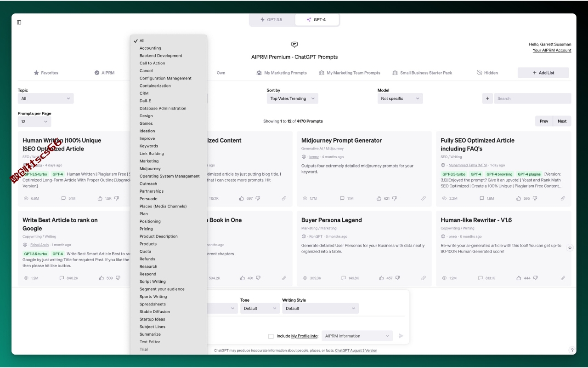Open the Topic dropdown
This screenshot has width=588, height=368.
[45, 98]
